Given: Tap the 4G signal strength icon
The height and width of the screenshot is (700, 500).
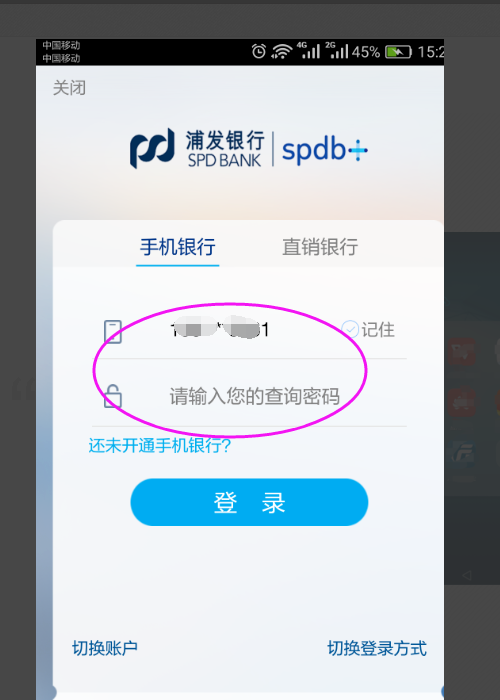Looking at the screenshot, I should pos(308,50).
